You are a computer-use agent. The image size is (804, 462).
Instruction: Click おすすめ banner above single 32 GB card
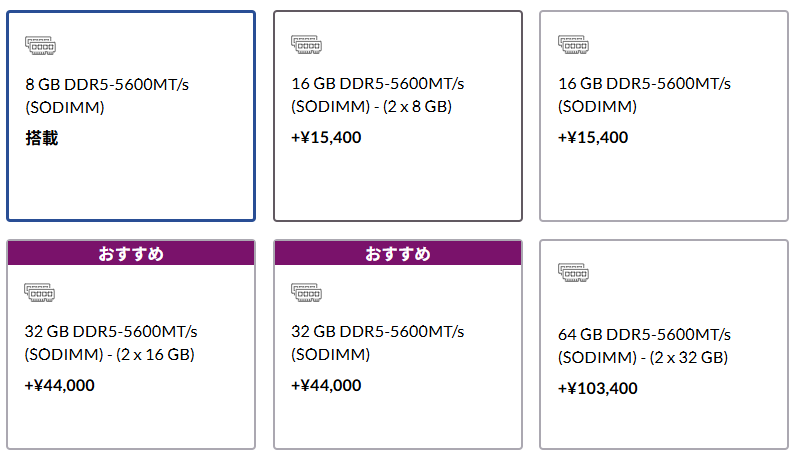pos(398,253)
